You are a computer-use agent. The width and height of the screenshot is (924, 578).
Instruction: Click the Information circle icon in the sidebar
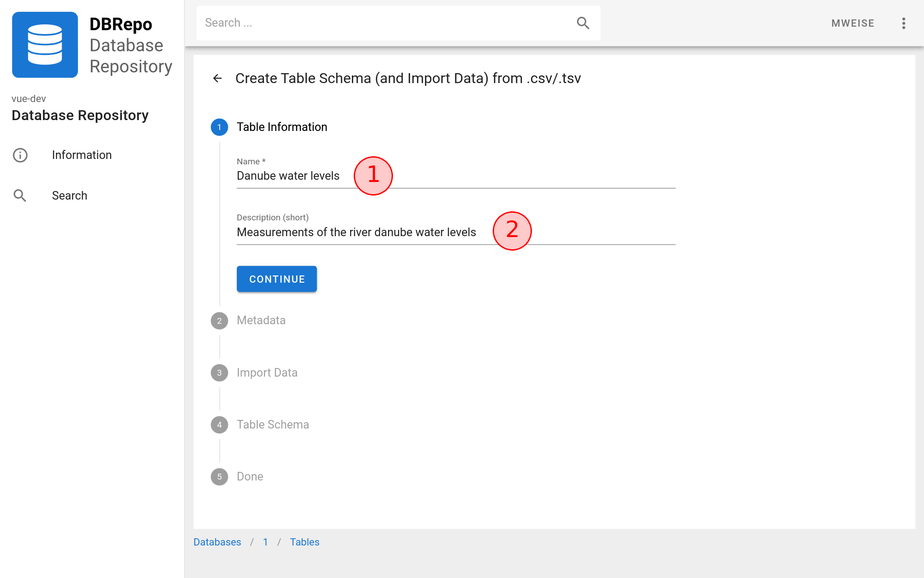click(20, 155)
